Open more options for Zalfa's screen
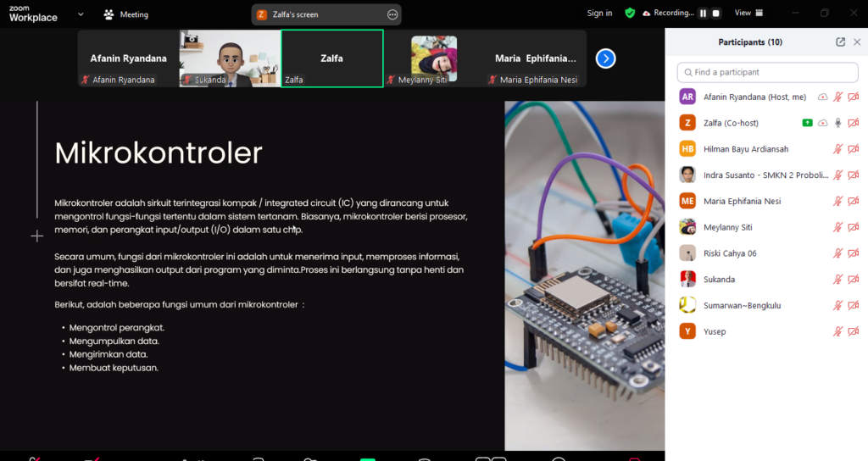The height and width of the screenshot is (461, 868). click(392, 15)
